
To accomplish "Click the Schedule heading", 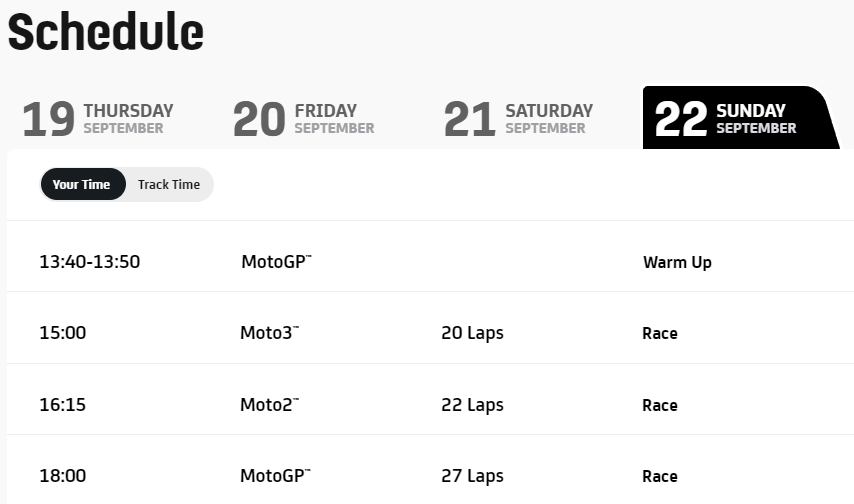I will (x=106, y=32).
